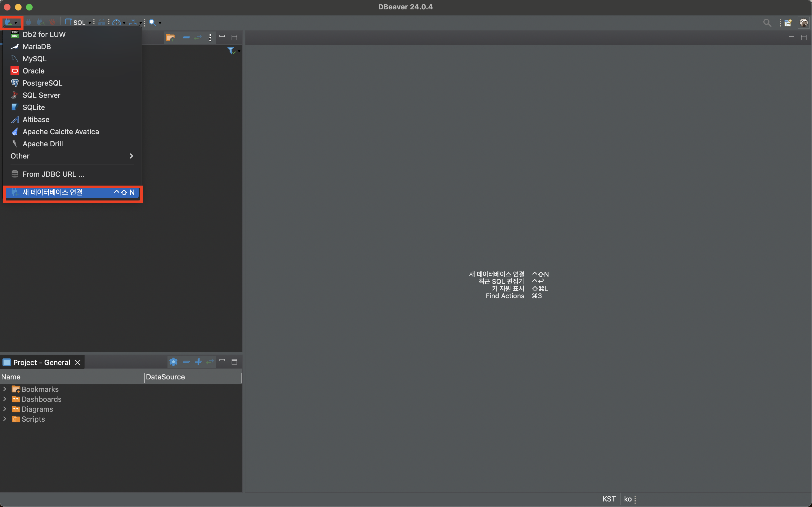Expand the Bookmarks folder

(5, 389)
